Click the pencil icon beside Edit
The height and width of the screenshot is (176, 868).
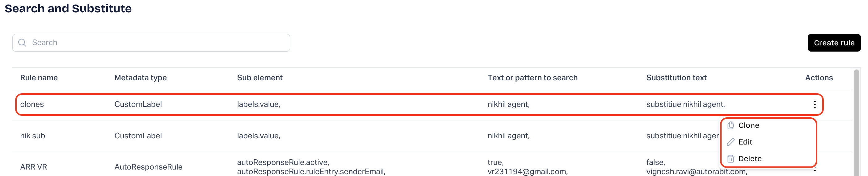click(x=730, y=142)
